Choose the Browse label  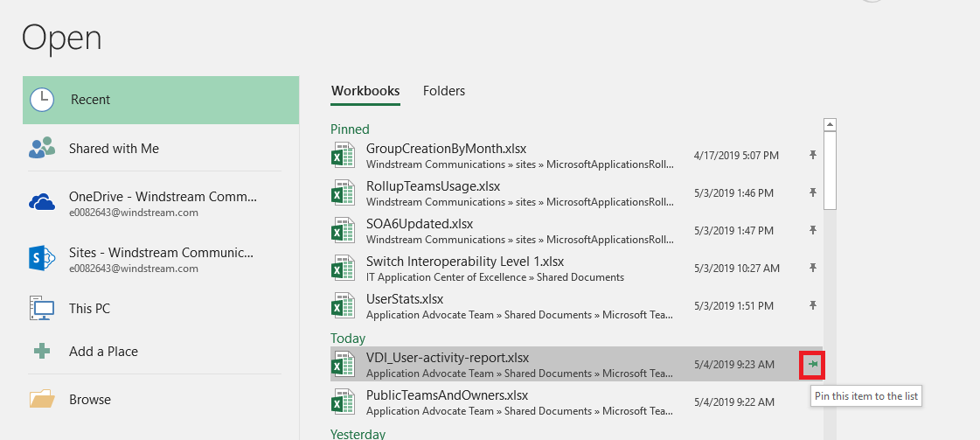coord(90,400)
